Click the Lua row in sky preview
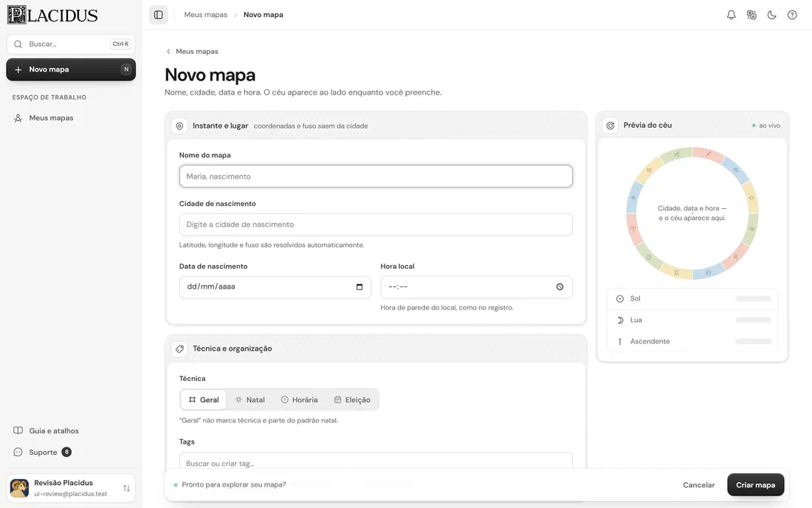This screenshot has width=812, height=508. coord(692,320)
